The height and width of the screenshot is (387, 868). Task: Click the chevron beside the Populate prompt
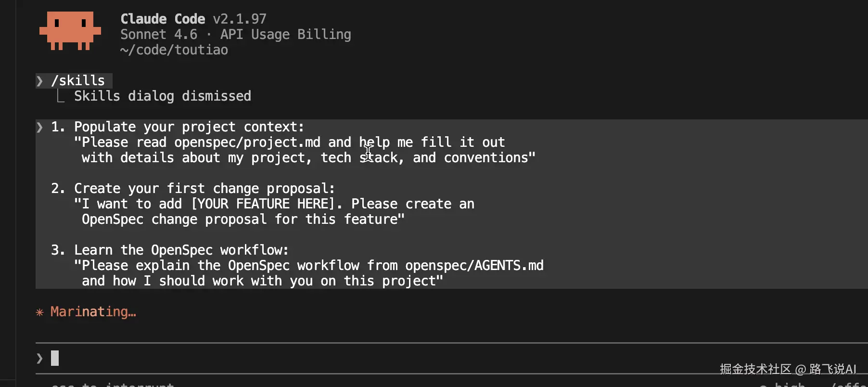point(39,127)
